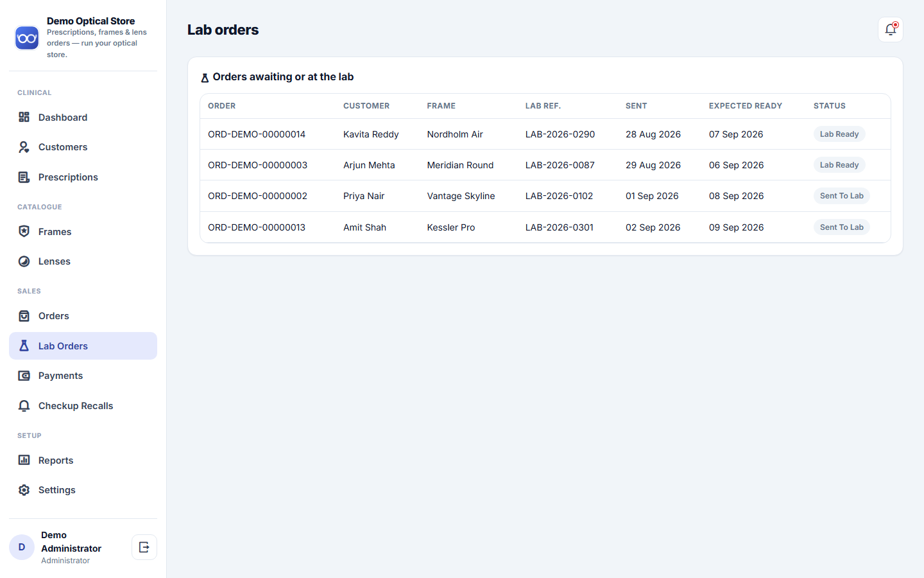924x578 pixels.
Task: Click the Payments wallet icon
Action: point(24,376)
